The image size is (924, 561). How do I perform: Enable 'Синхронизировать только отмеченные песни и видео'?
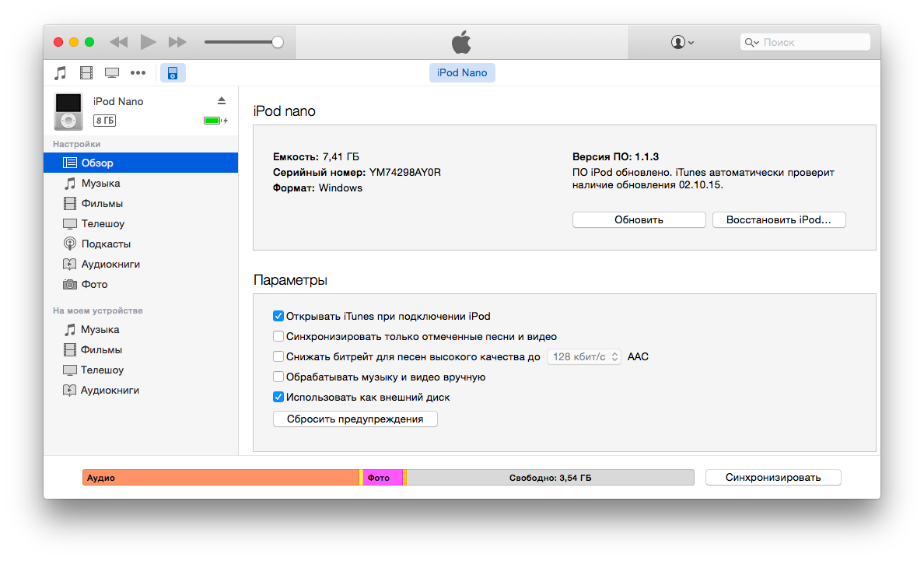pyautogui.click(x=278, y=336)
